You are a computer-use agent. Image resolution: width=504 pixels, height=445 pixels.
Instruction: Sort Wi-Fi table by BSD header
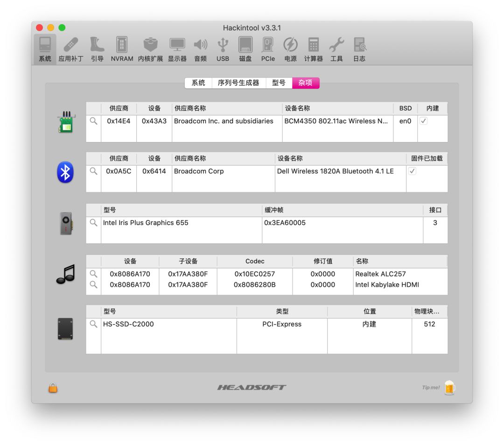click(406, 108)
